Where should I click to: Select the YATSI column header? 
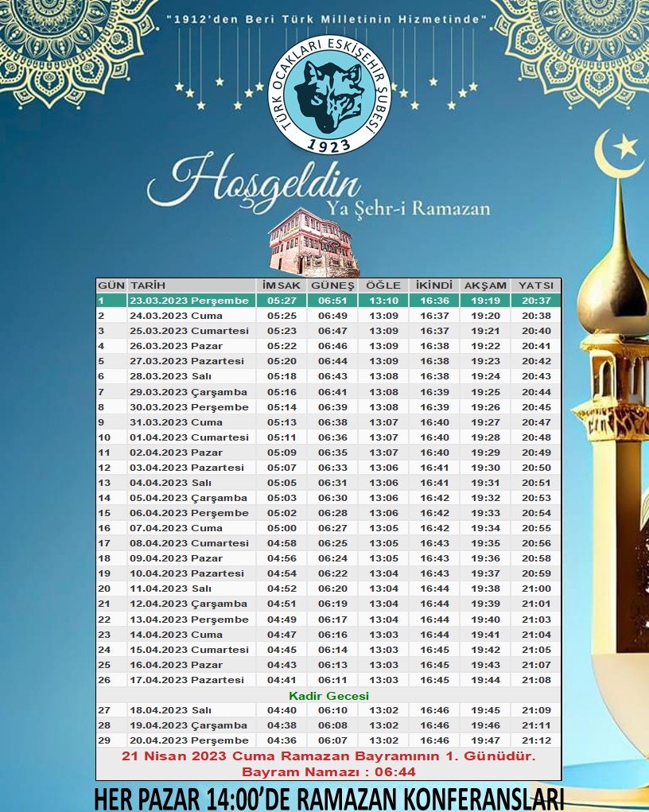click(536, 286)
